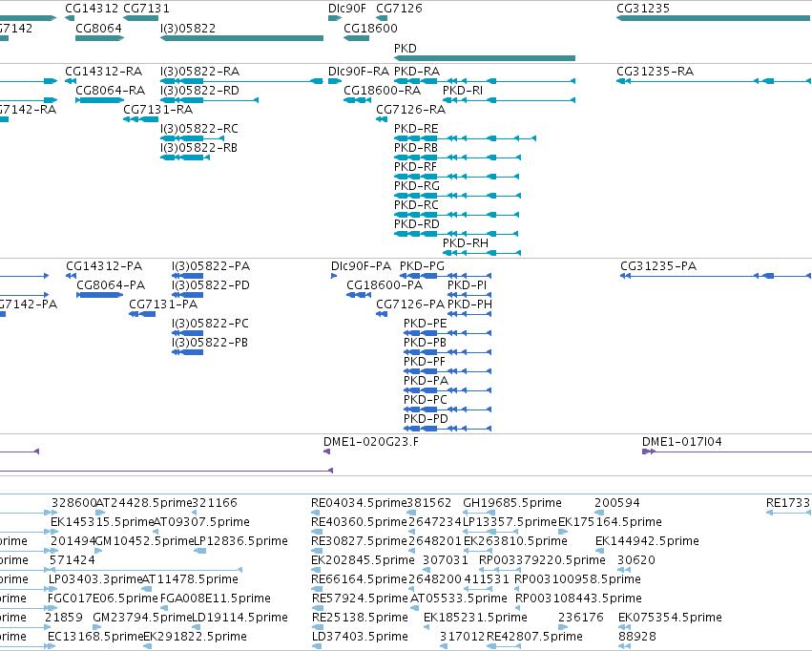Screen dimensions: 812x651
Task: Click the CG31235 gene label
Action: (643, 9)
